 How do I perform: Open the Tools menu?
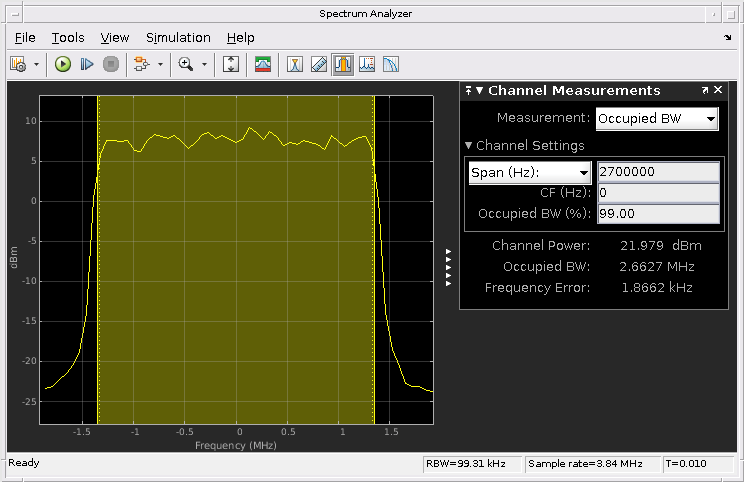pos(68,37)
